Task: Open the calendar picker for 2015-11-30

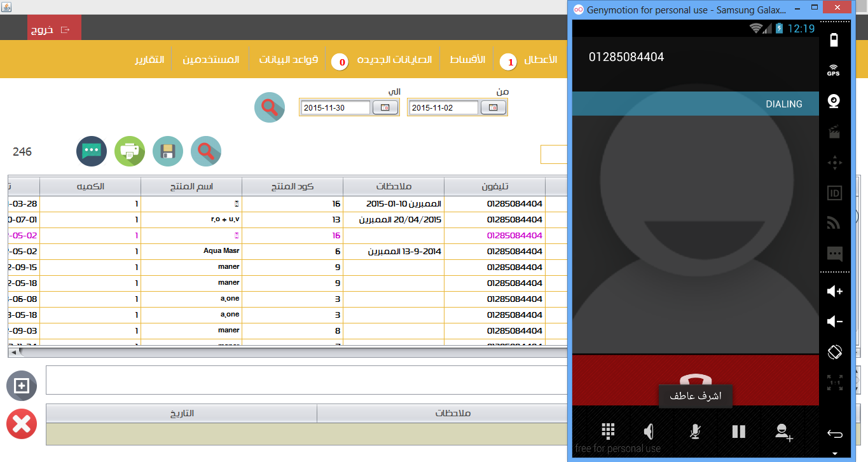Action: [x=385, y=108]
